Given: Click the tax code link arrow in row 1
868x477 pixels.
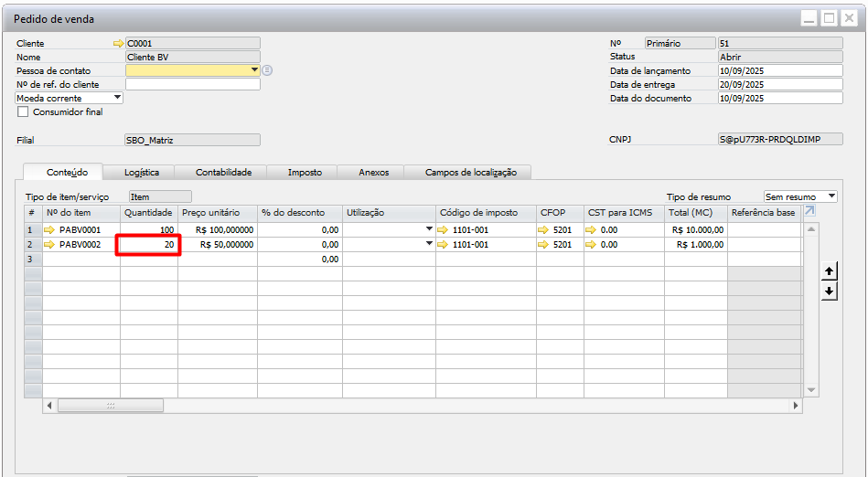Looking at the screenshot, I should (x=445, y=230).
